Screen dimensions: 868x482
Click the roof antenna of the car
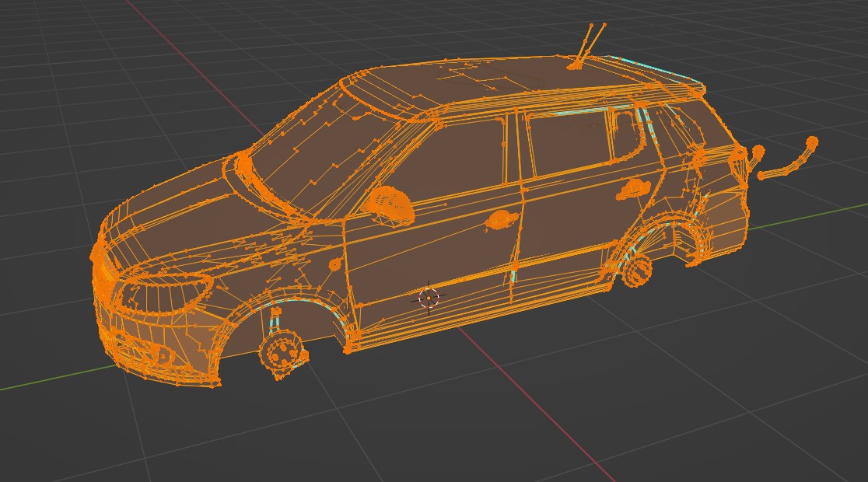586,46
